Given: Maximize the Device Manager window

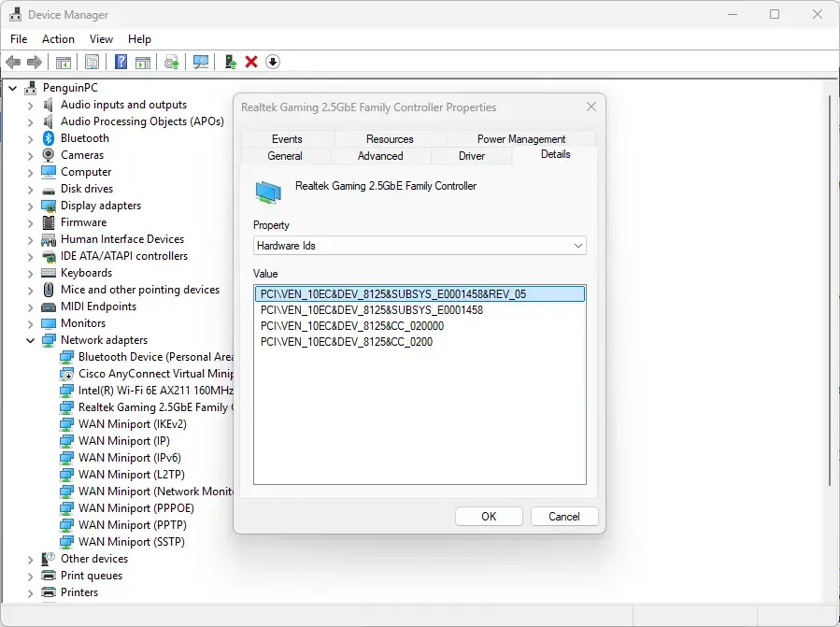Looking at the screenshot, I should point(775,14).
